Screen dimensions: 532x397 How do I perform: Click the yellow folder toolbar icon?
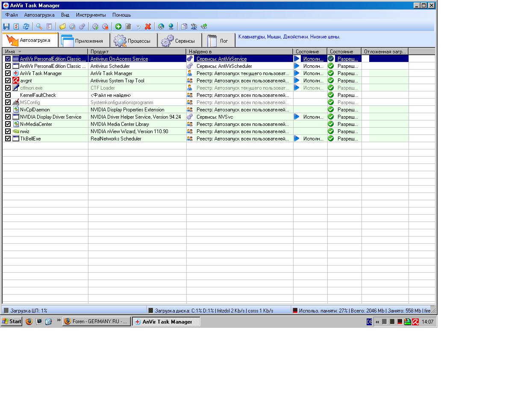tap(62, 26)
